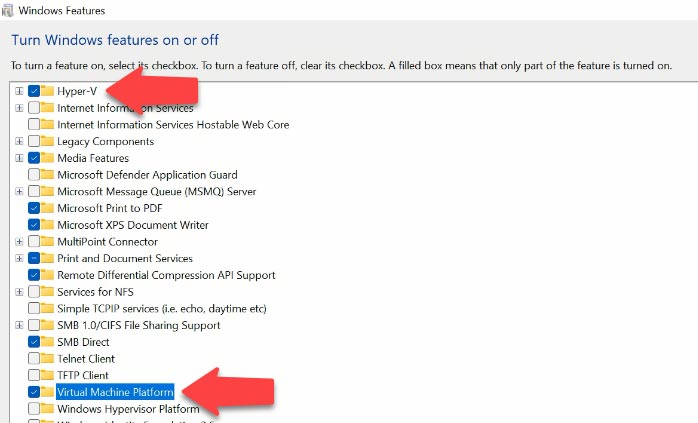Enable Internet Information Services checkbox
Viewport: 698px width, 423px height.
(x=34, y=108)
